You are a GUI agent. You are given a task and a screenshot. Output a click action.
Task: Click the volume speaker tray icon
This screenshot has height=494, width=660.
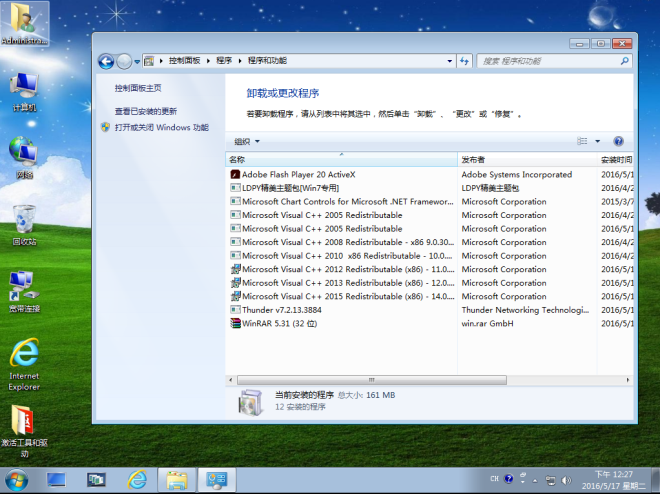coord(567,480)
